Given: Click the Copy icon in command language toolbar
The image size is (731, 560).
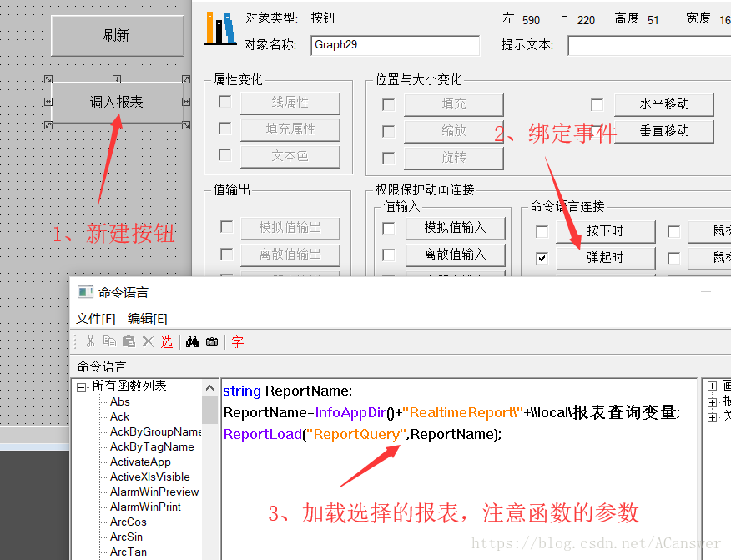Looking at the screenshot, I should 109,342.
